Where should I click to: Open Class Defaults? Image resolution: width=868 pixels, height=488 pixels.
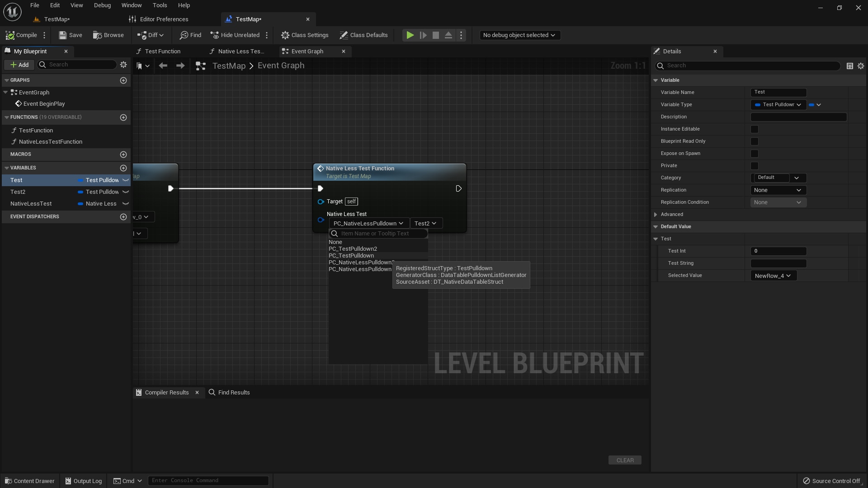pos(364,35)
